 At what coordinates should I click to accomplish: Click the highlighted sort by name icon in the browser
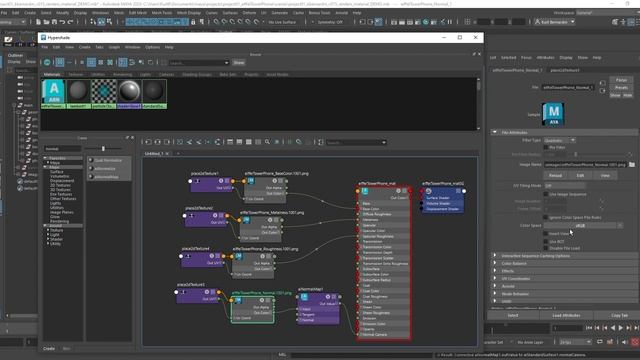[122, 62]
